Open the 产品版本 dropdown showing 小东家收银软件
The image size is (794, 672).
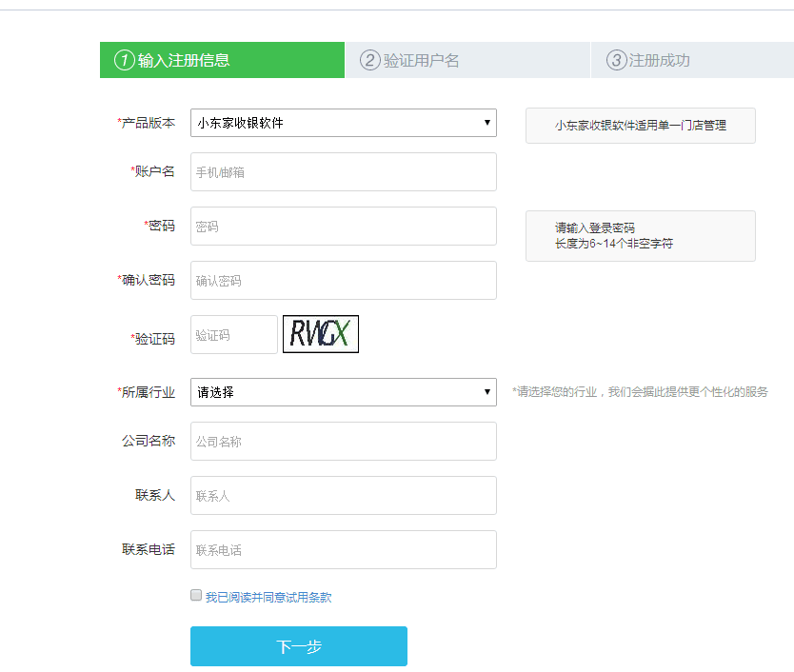click(343, 123)
